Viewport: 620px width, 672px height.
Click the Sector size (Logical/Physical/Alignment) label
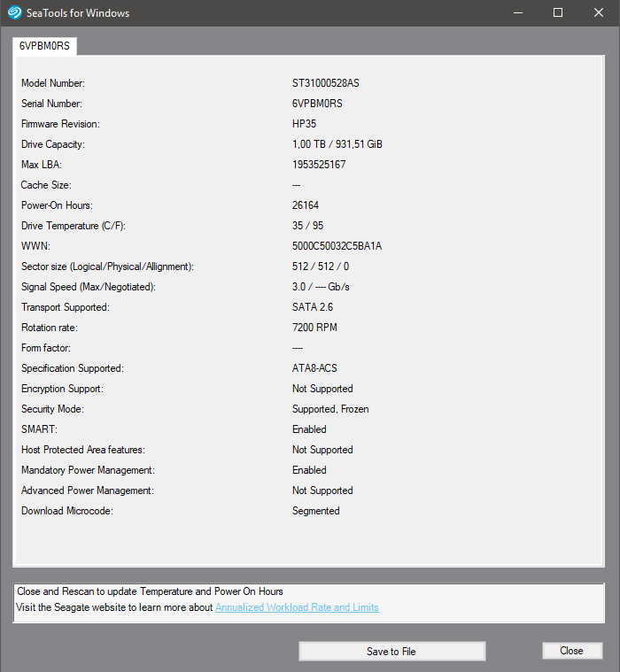pyautogui.click(x=107, y=266)
